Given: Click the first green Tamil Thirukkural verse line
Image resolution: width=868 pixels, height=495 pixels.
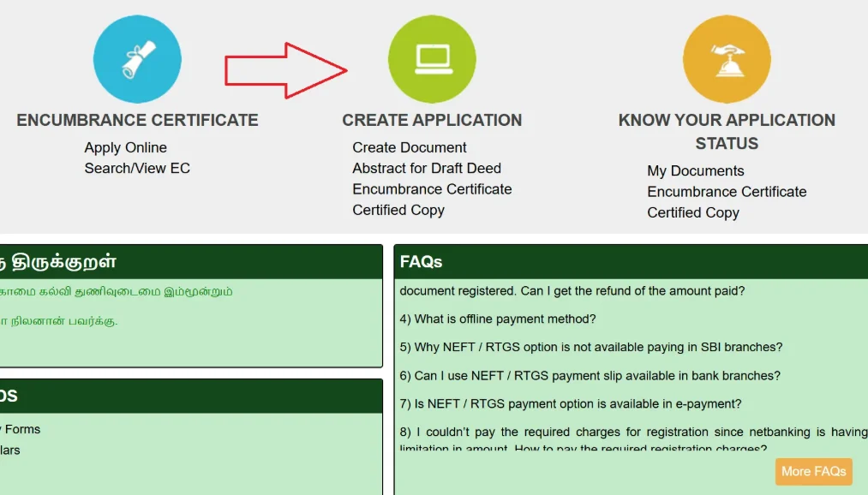Looking at the screenshot, I should (117, 291).
